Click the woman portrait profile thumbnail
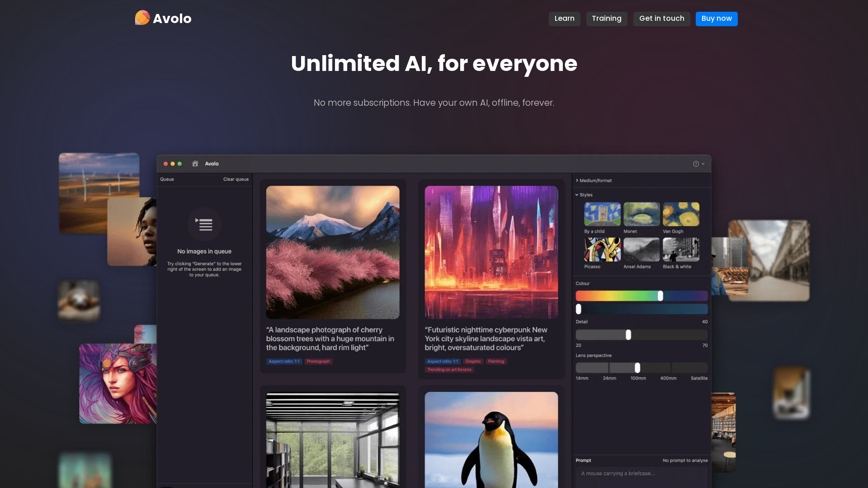This screenshot has height=488, width=868. point(132,231)
